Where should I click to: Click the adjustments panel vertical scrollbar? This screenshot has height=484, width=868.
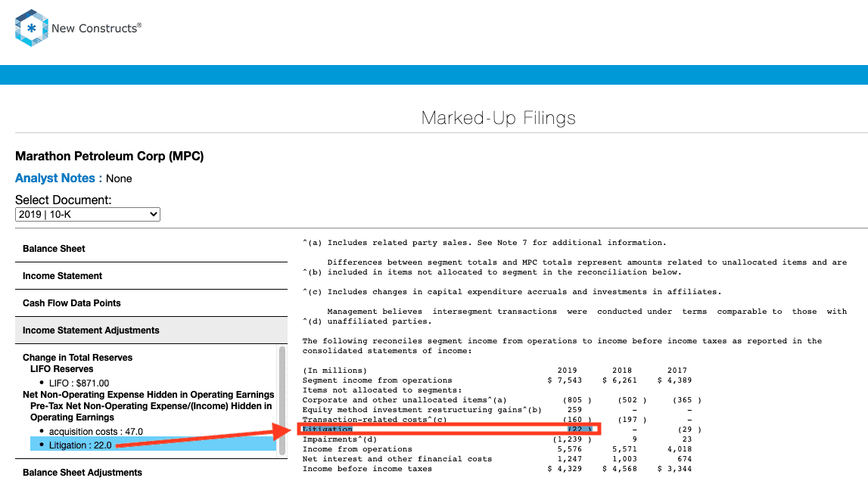[282, 401]
